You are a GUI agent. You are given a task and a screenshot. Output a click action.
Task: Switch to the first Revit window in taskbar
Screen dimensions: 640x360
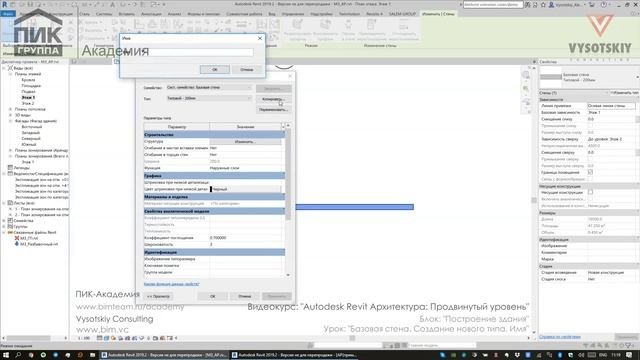point(164,355)
